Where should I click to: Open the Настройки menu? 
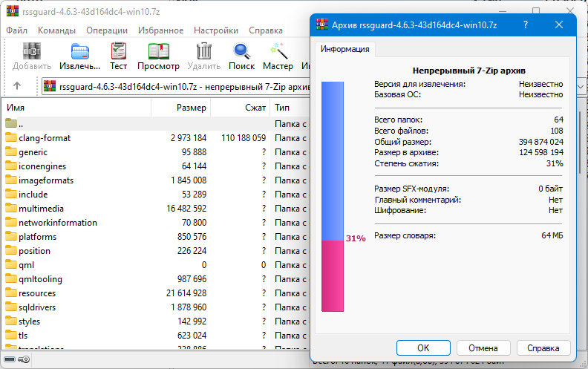point(216,30)
